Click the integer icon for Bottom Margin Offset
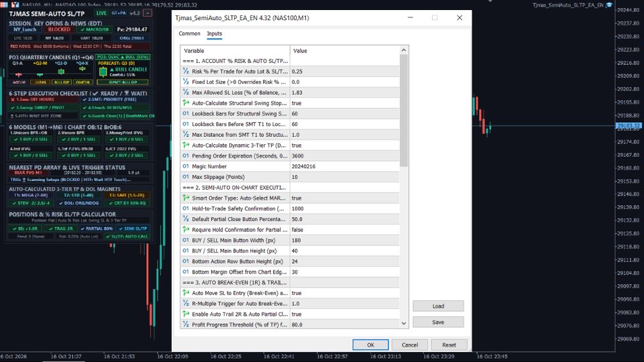The height and width of the screenshot is (362, 644). (x=186, y=272)
